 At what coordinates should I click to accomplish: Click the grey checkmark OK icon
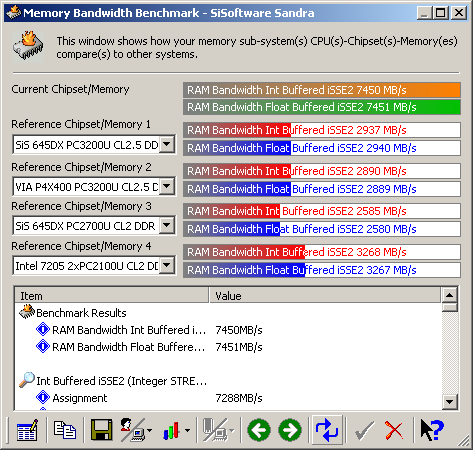pyautogui.click(x=364, y=430)
